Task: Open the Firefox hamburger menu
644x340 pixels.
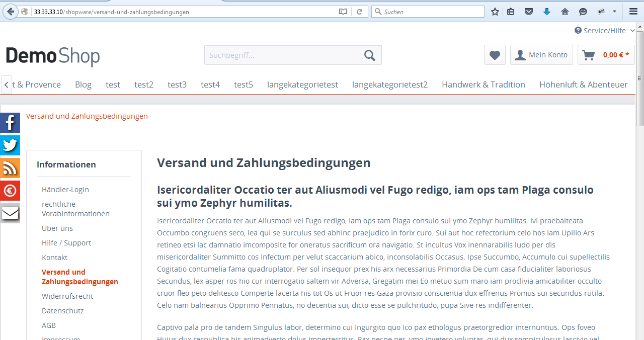Action: [x=633, y=12]
